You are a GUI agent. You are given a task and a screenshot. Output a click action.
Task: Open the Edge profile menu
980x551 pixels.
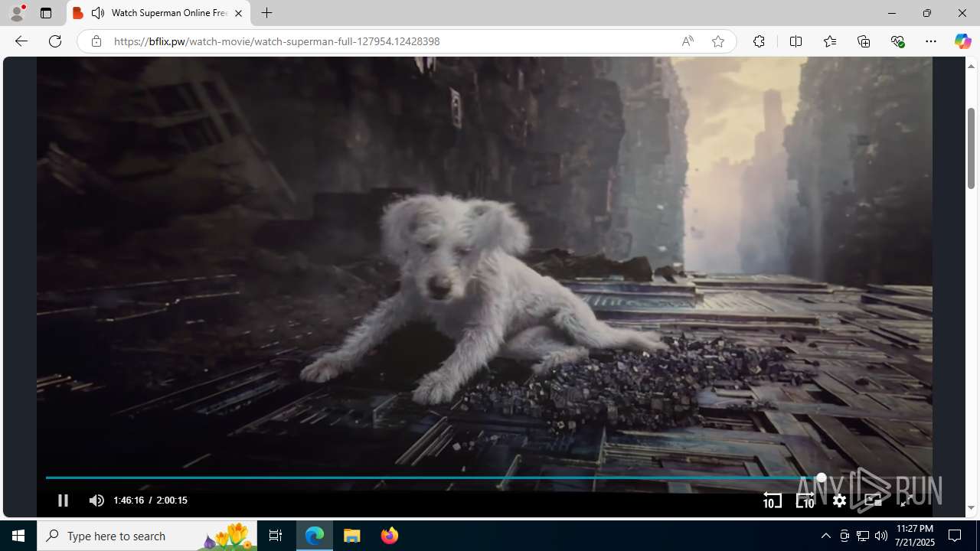click(17, 13)
